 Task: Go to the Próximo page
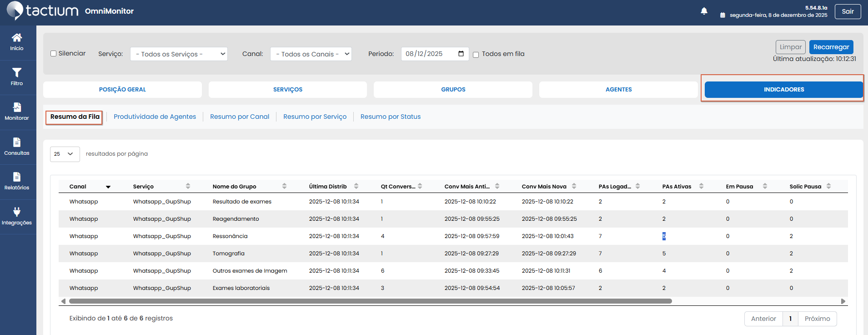[817, 319]
